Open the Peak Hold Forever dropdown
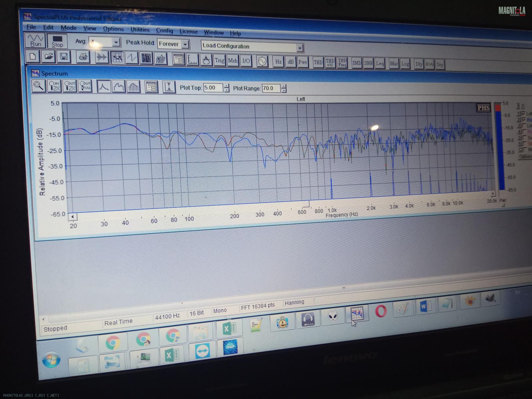 186,44
